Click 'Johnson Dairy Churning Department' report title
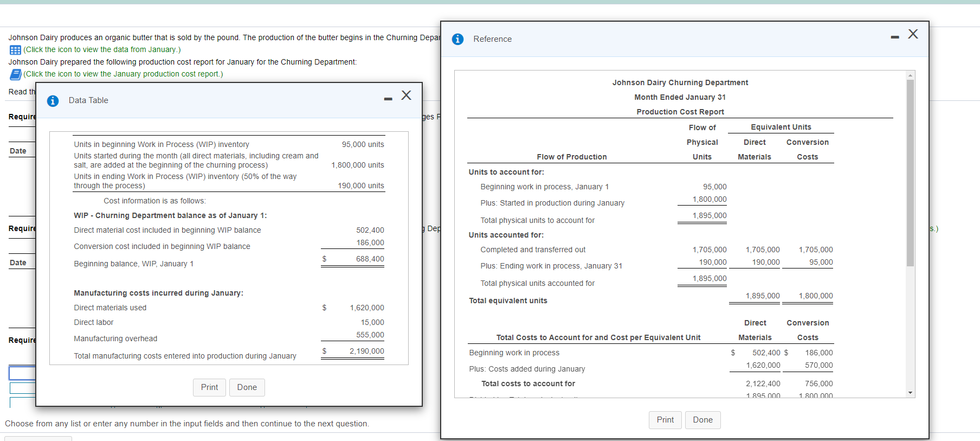The height and width of the screenshot is (441, 980). click(680, 82)
